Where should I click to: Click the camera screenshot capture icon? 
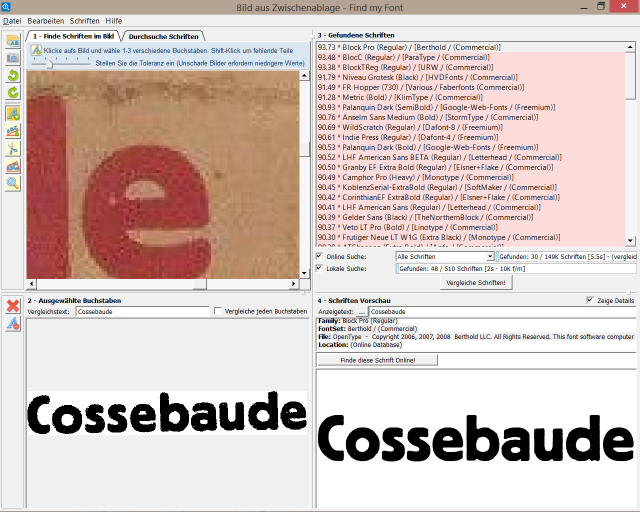13,58
